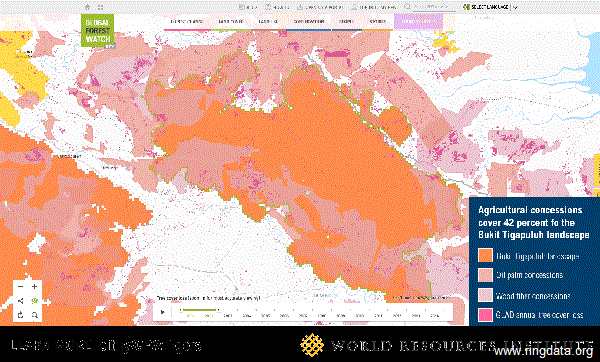The image size is (600, 362).
Task: Open the map search magnifier icon
Action: point(34,315)
